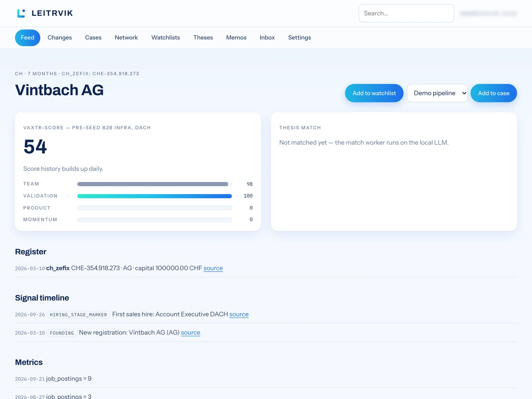Click the 2026-09-26 signal date
Screen dimensions: 532x399
click(x=30, y=315)
